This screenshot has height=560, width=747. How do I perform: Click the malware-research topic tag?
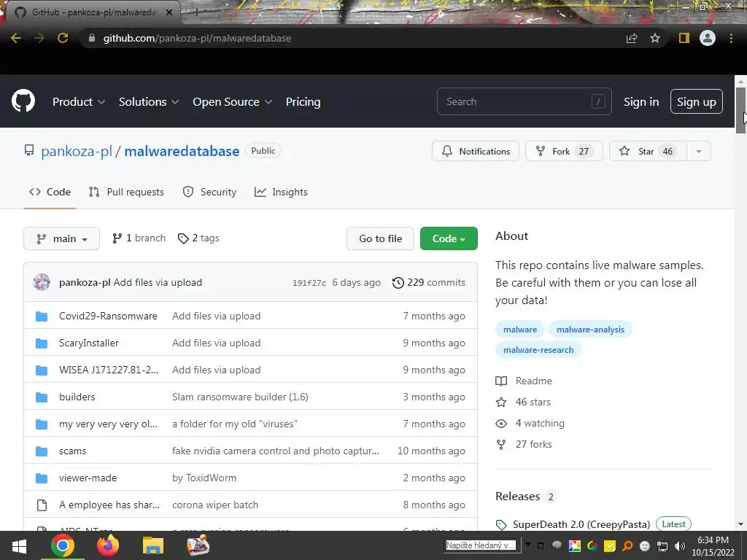pos(538,350)
